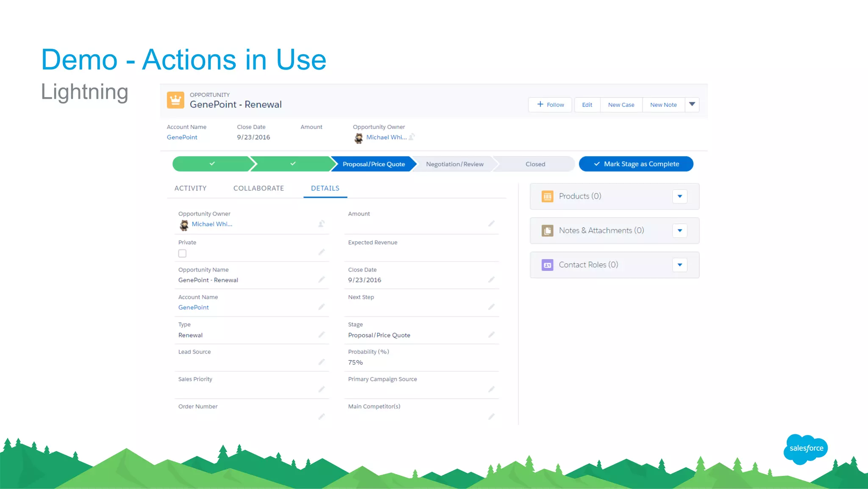The height and width of the screenshot is (489, 868).
Task: Click Close Date value in header
Action: tap(253, 137)
